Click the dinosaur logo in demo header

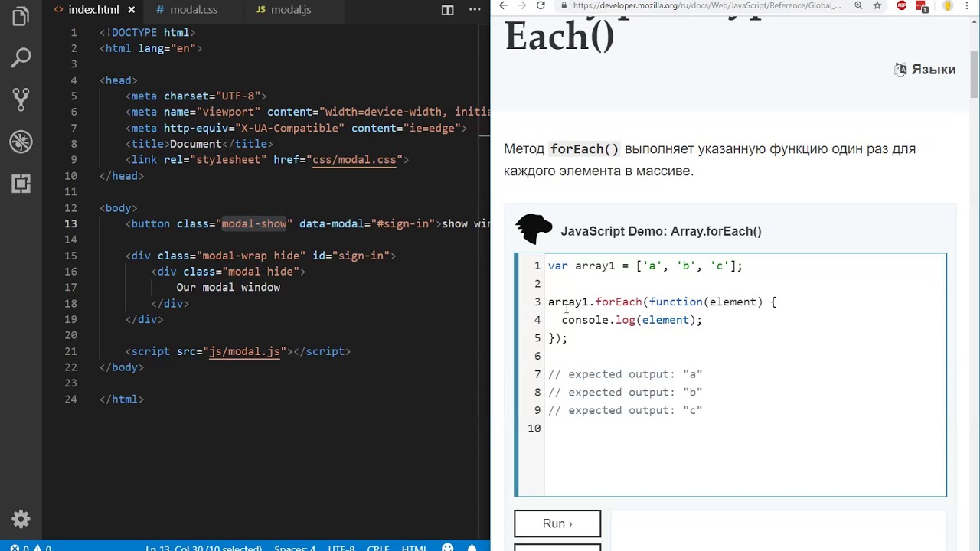(534, 229)
